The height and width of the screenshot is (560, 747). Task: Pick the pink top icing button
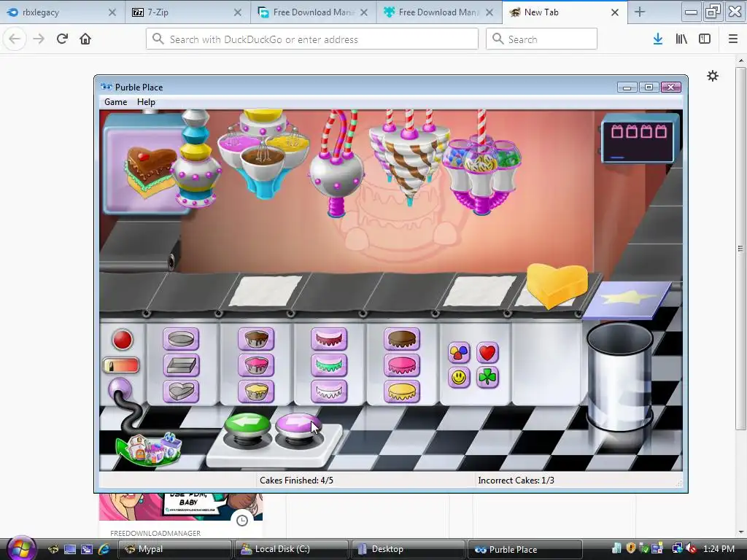[x=402, y=365]
